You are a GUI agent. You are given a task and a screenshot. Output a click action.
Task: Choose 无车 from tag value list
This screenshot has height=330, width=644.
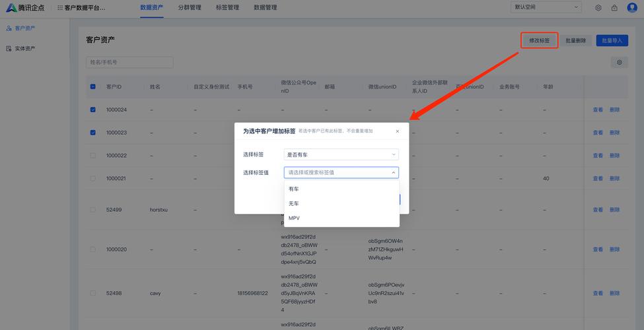341,203
